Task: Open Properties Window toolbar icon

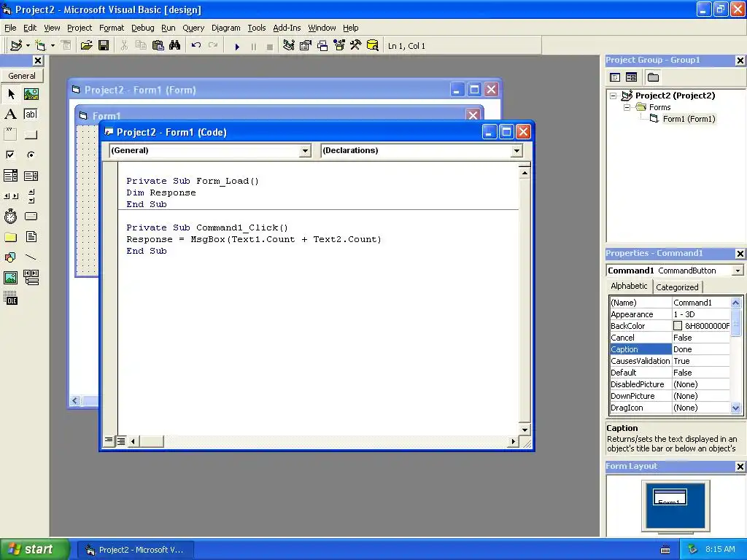Action: (x=306, y=45)
